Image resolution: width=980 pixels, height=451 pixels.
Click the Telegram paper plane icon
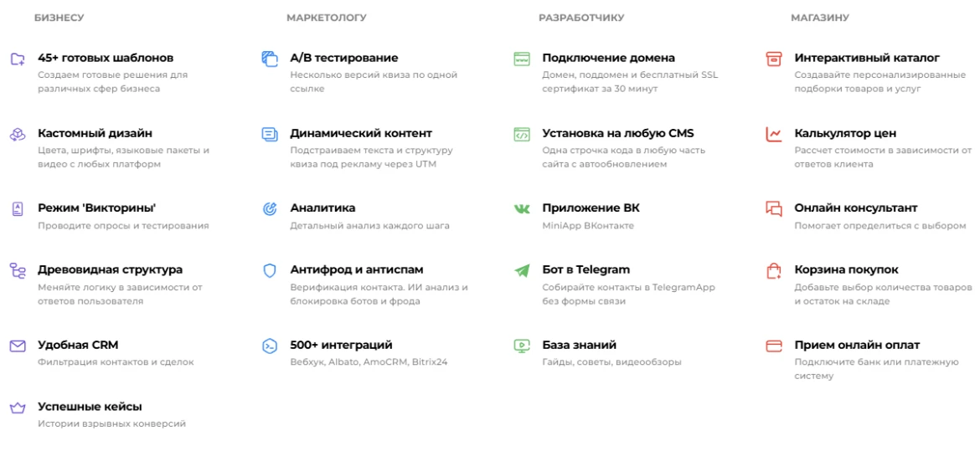click(x=522, y=270)
